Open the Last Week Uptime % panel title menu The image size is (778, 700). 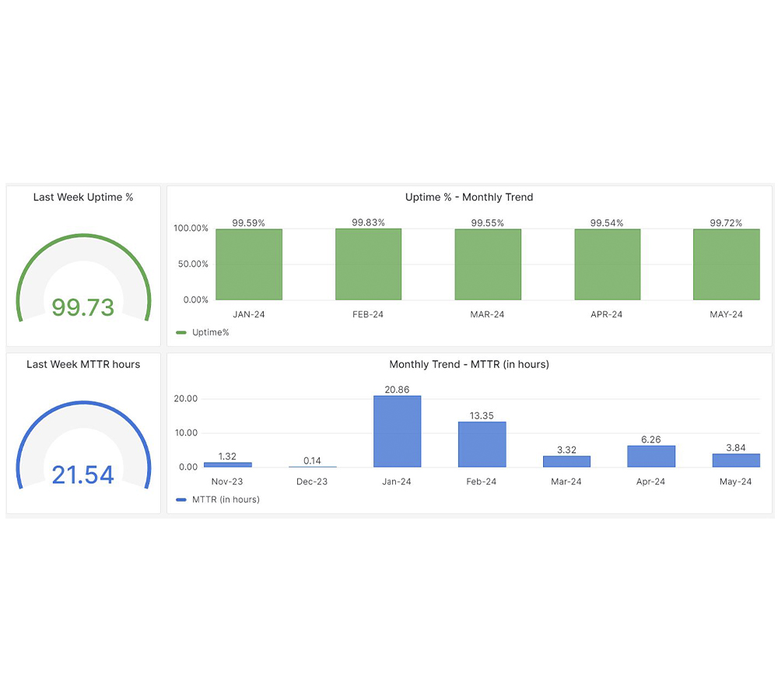coord(83,198)
